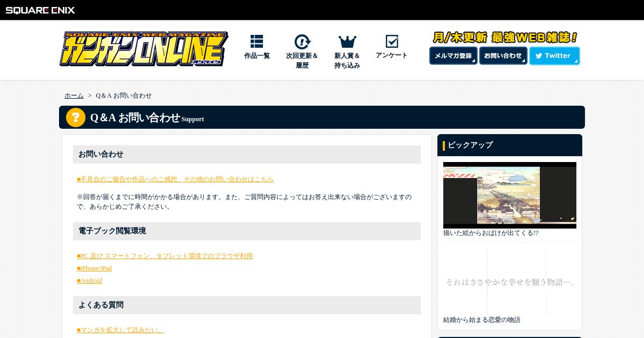The image size is (644, 338).
Task: Open the 次回更新＆履歴 clock icon
Action: (302, 42)
